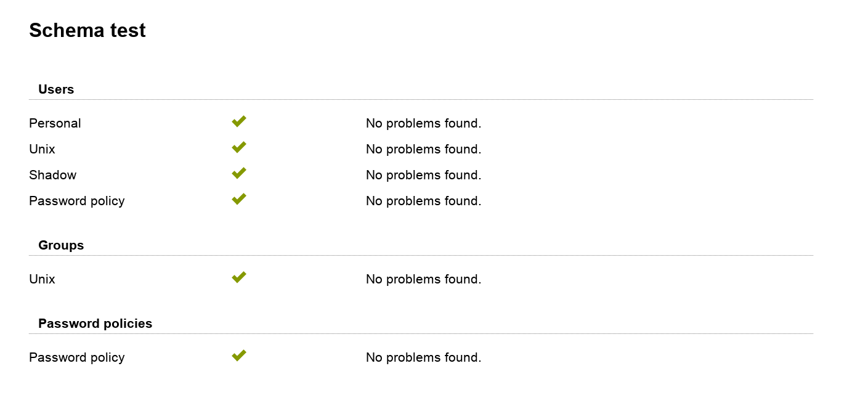The image size is (868, 403).
Task: Click Groups Unix "No problems found." message
Action: tap(423, 279)
